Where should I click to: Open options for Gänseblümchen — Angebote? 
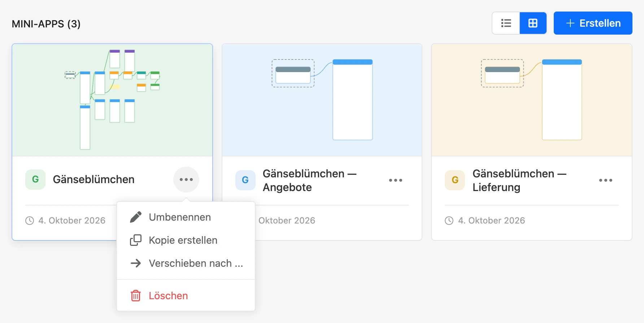pyautogui.click(x=396, y=180)
